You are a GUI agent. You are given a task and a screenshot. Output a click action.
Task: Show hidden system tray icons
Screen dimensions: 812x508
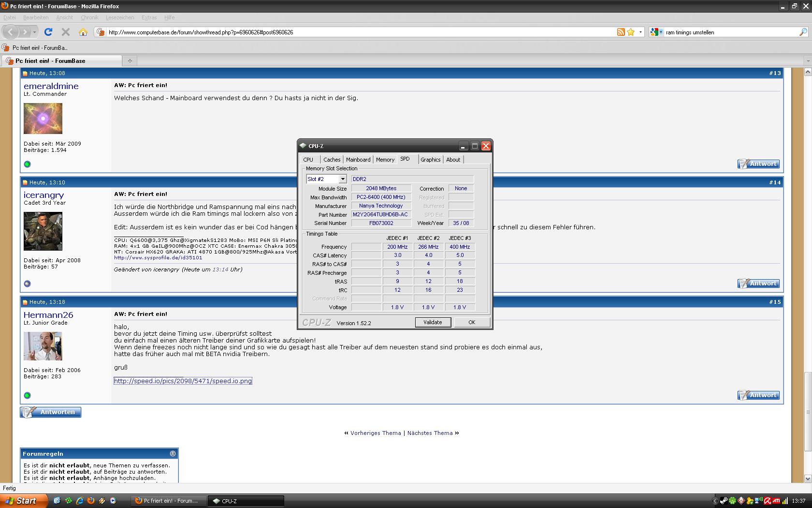pyautogui.click(x=715, y=501)
